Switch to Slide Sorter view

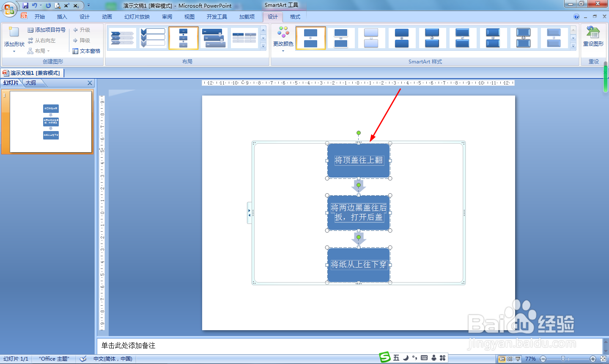pos(510,359)
